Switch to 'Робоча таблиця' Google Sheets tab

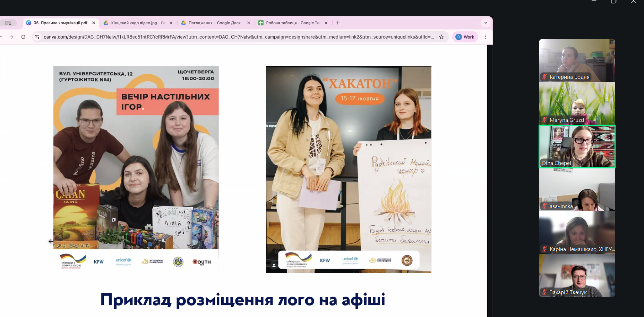point(292,23)
